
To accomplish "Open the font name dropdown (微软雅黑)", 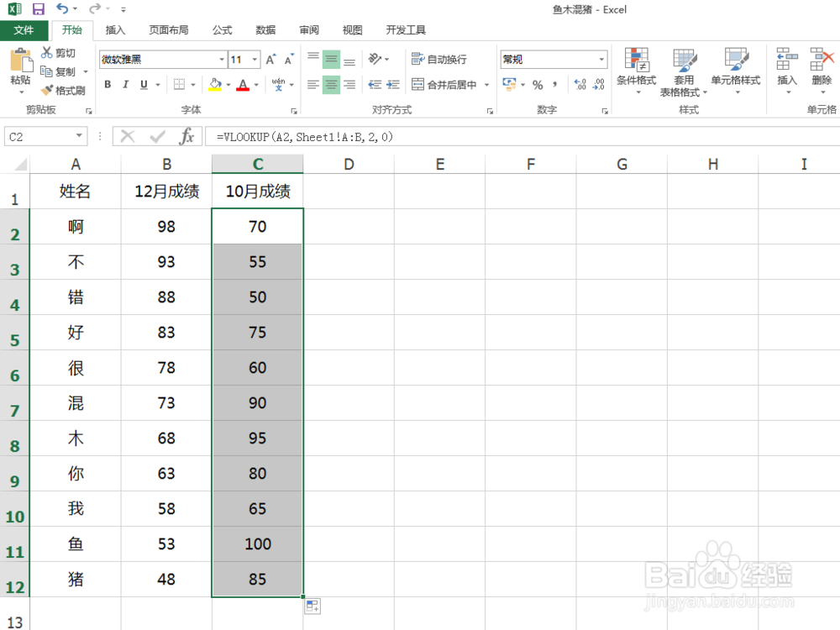I will tap(221, 59).
